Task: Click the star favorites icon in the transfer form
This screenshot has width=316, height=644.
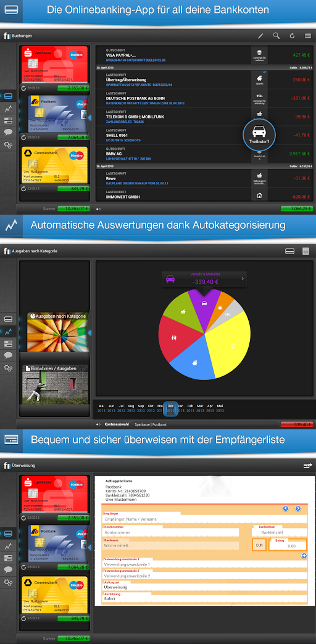Action: [x=286, y=508]
